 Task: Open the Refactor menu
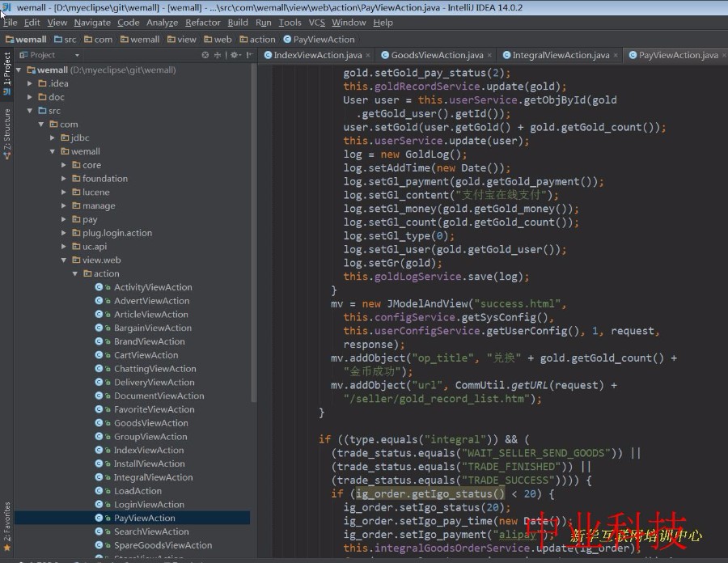[202, 22]
